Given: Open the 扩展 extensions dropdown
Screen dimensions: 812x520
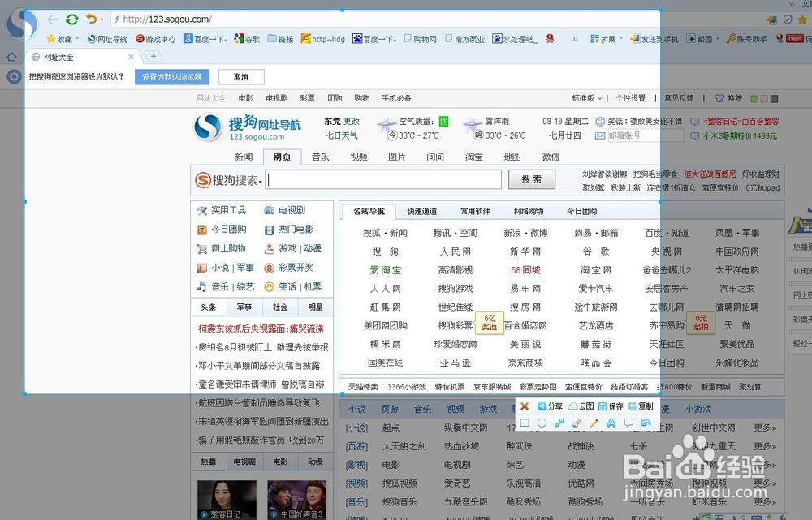Looking at the screenshot, I should pos(607,39).
